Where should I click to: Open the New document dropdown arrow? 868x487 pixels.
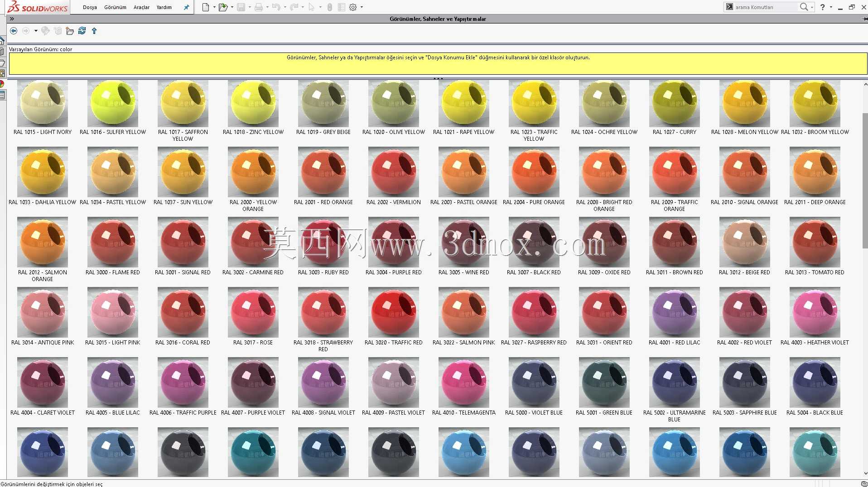214,7
